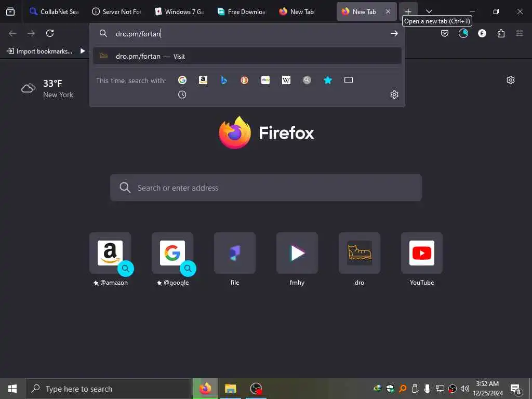Open Firefox View at the tab bar's left end

[10, 11]
